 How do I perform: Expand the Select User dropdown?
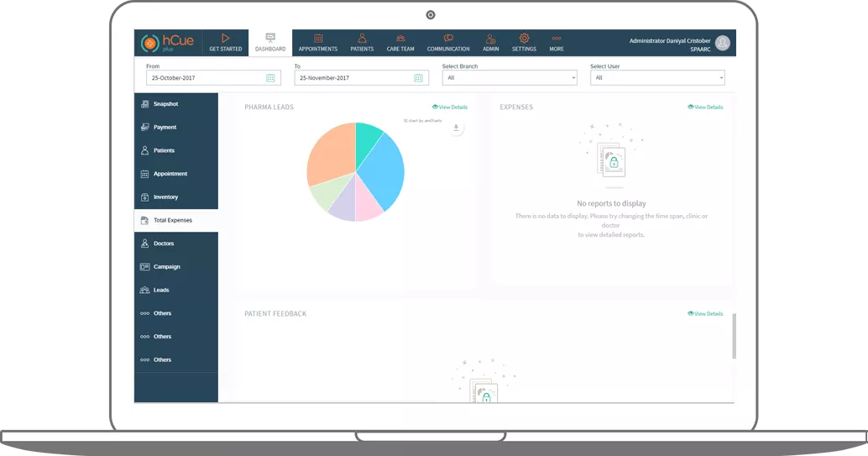657,77
